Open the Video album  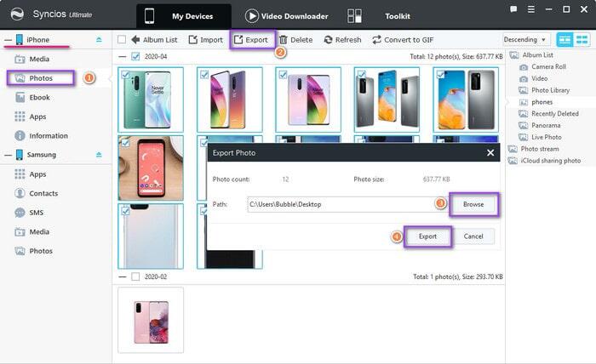pyautogui.click(x=534, y=78)
